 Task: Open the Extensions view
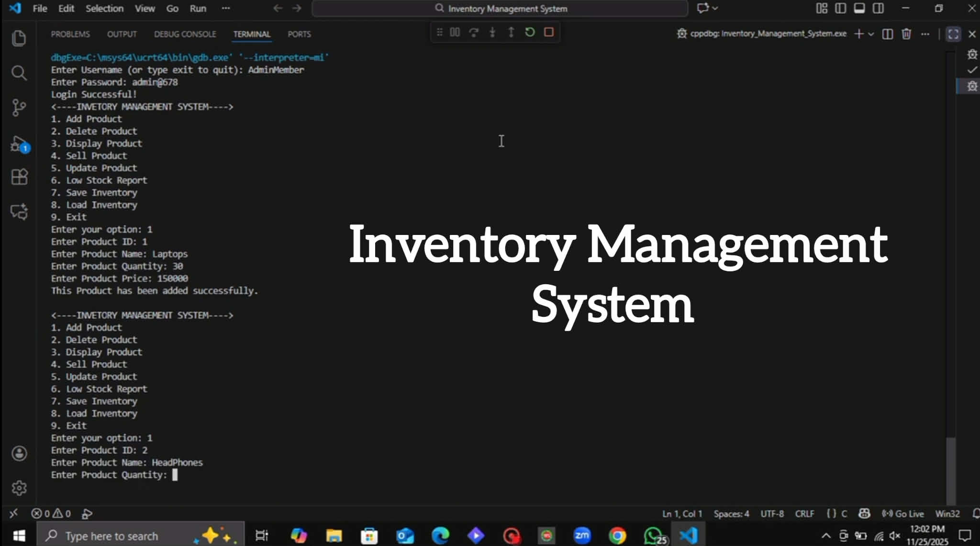click(x=19, y=177)
